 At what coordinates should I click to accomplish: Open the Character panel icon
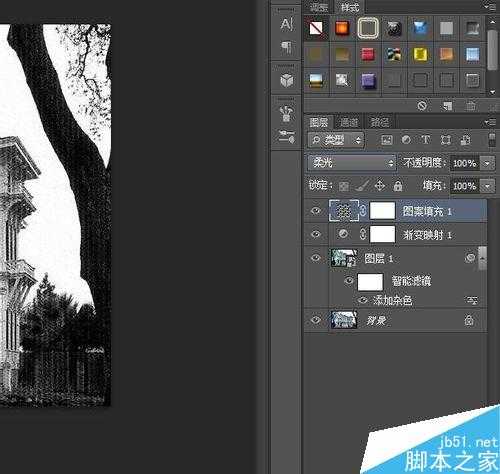click(x=287, y=24)
